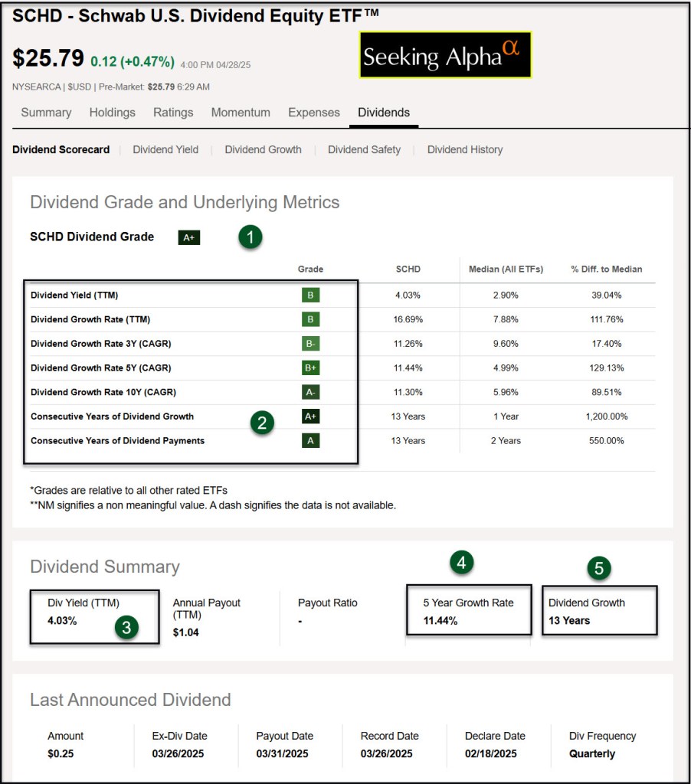The image size is (691, 784).
Task: Click the green circle marker number 2
Action: [x=263, y=423]
